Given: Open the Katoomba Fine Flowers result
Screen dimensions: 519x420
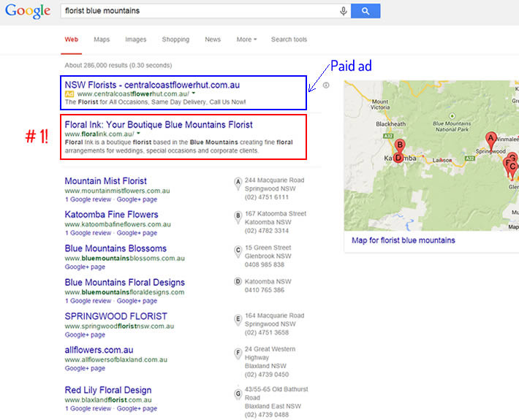Looking at the screenshot, I should pos(111,214).
